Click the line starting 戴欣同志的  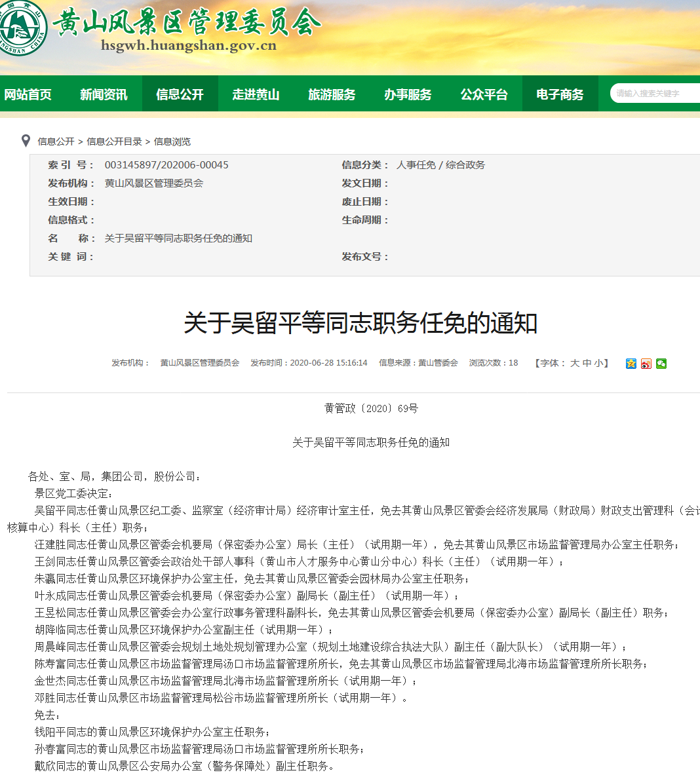(184, 766)
